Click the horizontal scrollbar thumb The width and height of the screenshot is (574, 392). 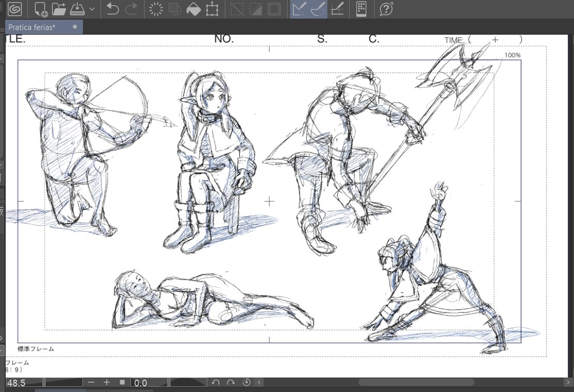click(416, 382)
